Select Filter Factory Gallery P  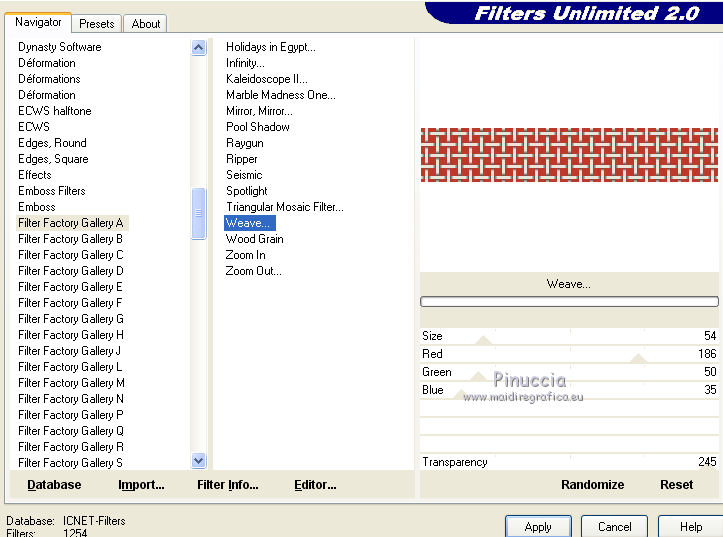71,415
